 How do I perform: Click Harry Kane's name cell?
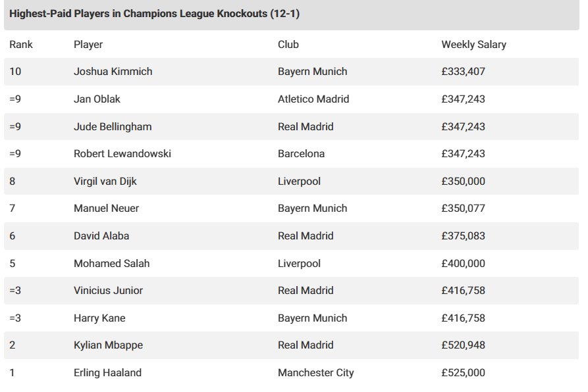[99, 318]
